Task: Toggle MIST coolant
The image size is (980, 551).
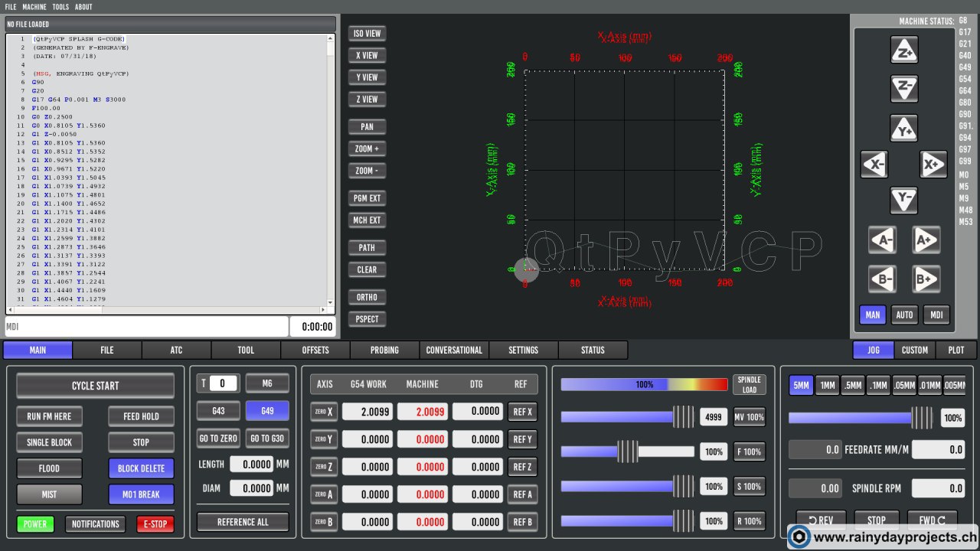Action: pos(49,494)
